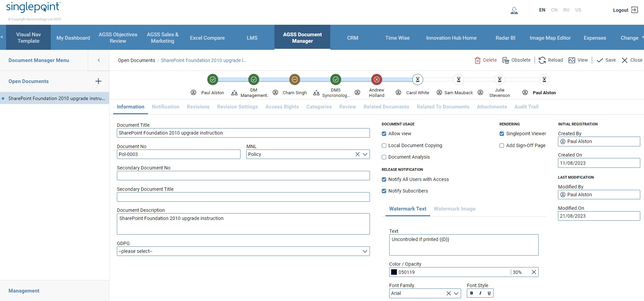644x301 pixels.
Task: Switch language to US
Action: pos(578,10)
